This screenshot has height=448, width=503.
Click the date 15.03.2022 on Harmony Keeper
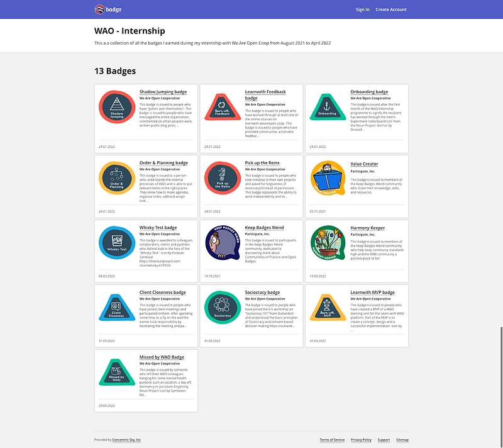318,276
